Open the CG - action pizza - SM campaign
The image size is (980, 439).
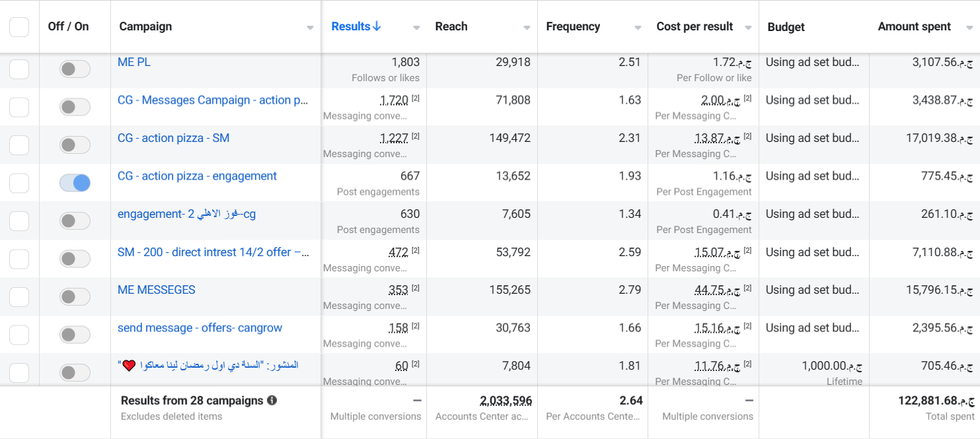[x=174, y=138]
